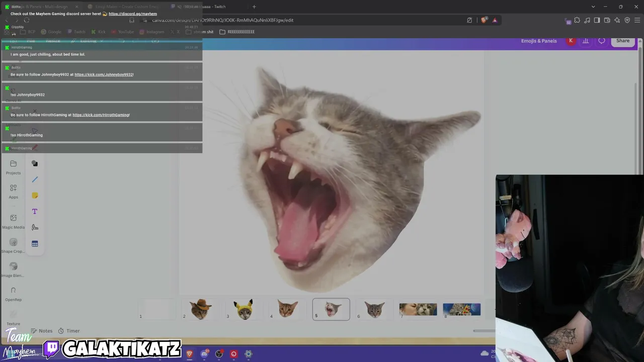
Task: Open the Shape Crop app
Action: 13,245
